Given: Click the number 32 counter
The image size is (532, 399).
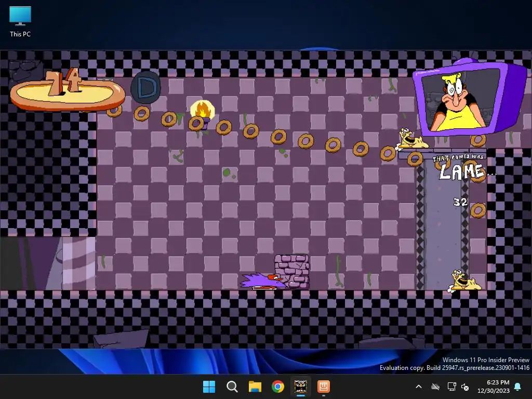Looking at the screenshot, I should coord(460,202).
